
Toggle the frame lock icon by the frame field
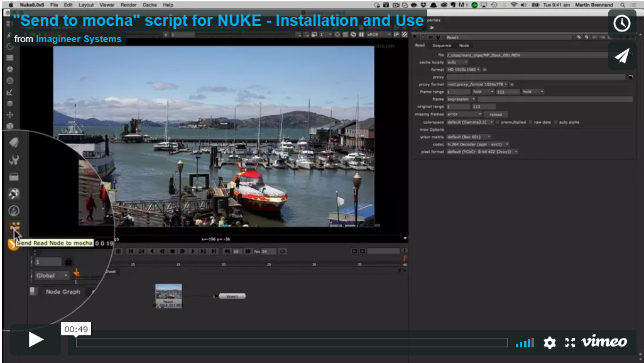pyautogui.click(x=68, y=262)
